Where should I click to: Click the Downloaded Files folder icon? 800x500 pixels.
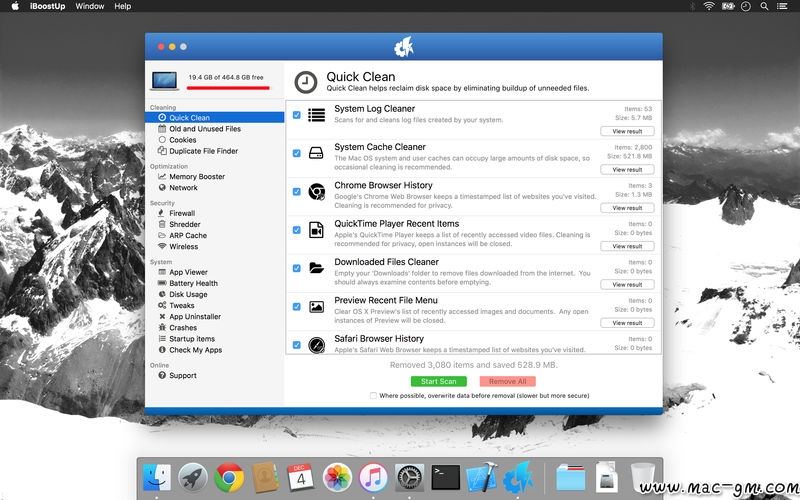tap(316, 268)
